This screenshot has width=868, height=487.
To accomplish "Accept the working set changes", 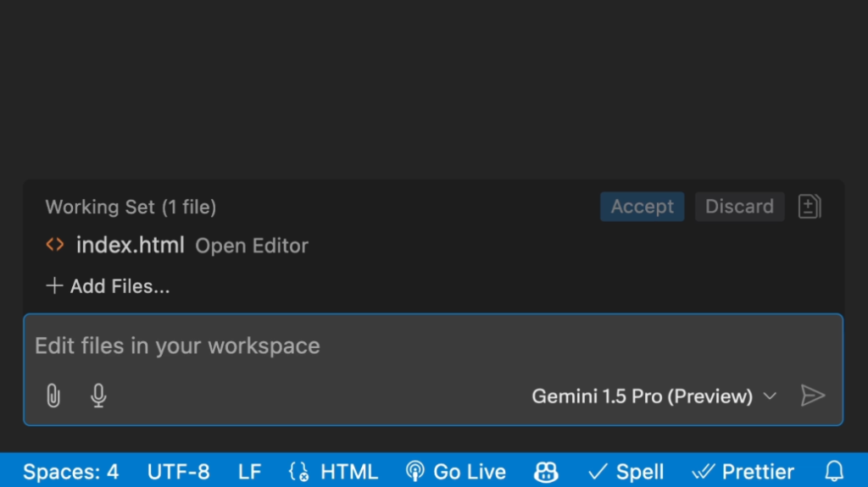I will pyautogui.click(x=643, y=207).
